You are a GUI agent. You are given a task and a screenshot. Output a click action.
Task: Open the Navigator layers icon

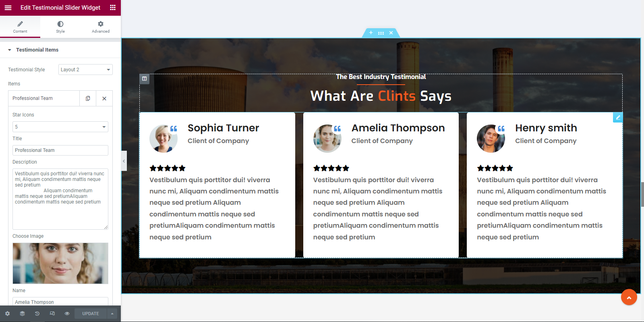22,314
